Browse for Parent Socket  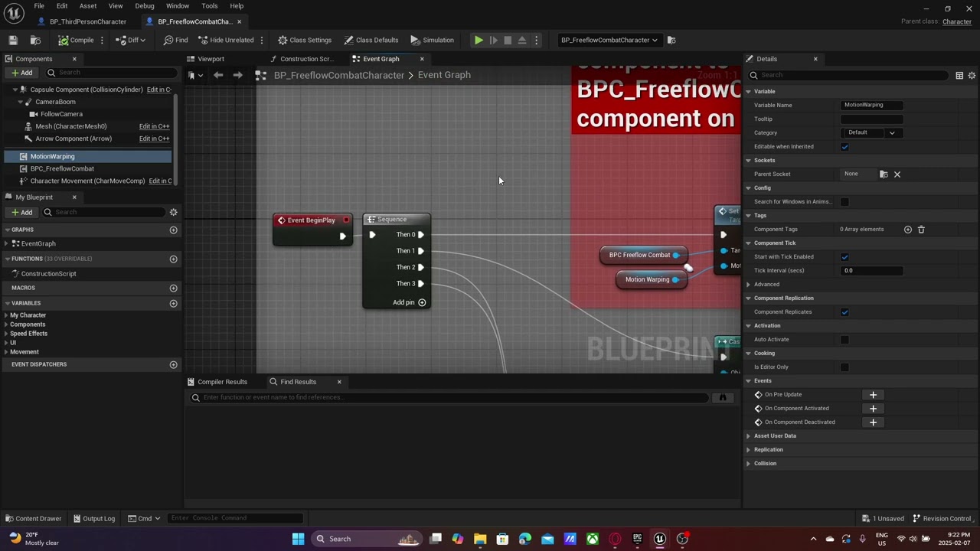click(x=884, y=174)
